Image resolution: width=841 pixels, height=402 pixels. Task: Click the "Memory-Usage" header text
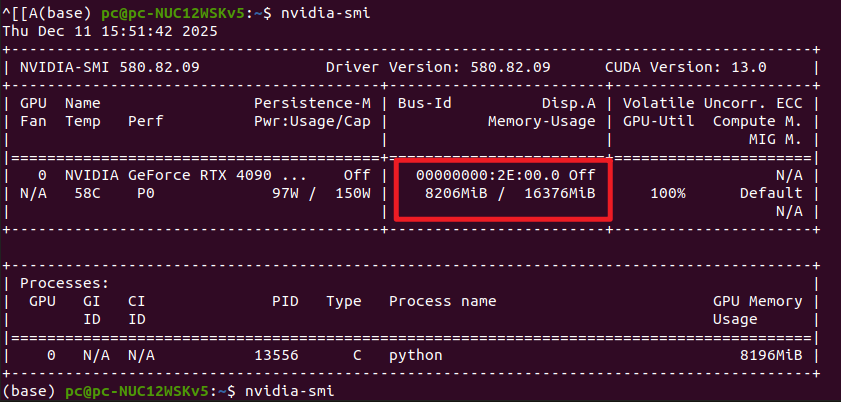tap(542, 122)
